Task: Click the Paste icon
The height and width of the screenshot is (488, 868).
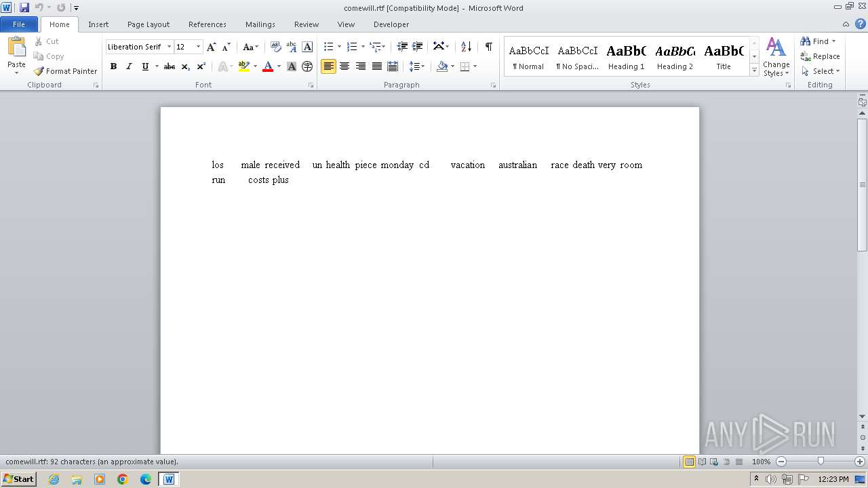Action: click(x=16, y=49)
